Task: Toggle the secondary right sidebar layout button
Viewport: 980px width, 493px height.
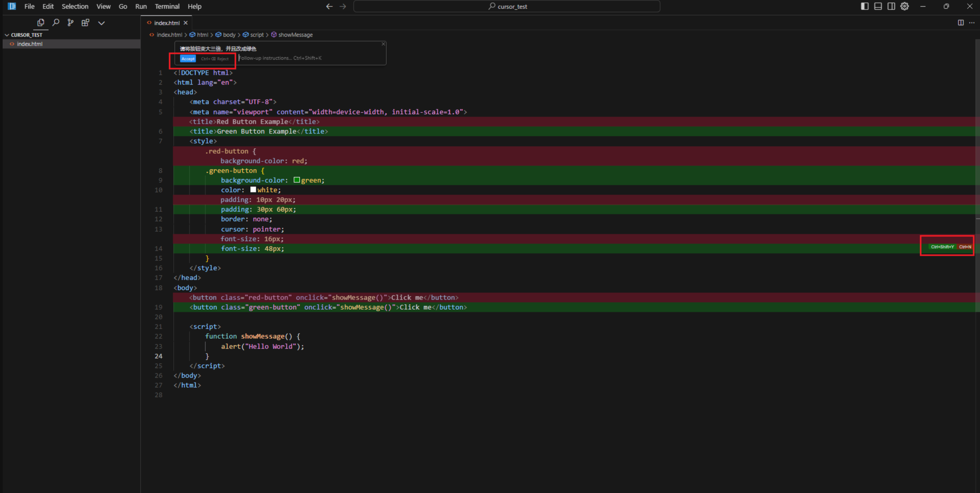Action: click(891, 6)
